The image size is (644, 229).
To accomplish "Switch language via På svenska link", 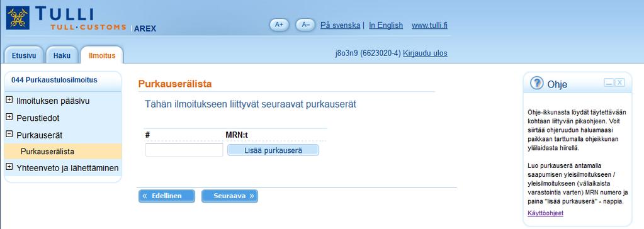I will tap(340, 25).
